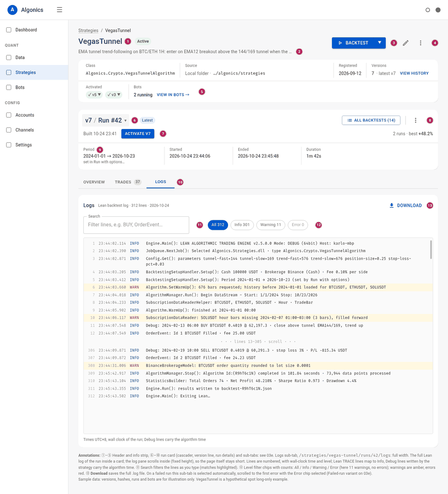Screen dimensions: 448x494
Task: Toggle the hamburger menu icon
Action: click(60, 10)
